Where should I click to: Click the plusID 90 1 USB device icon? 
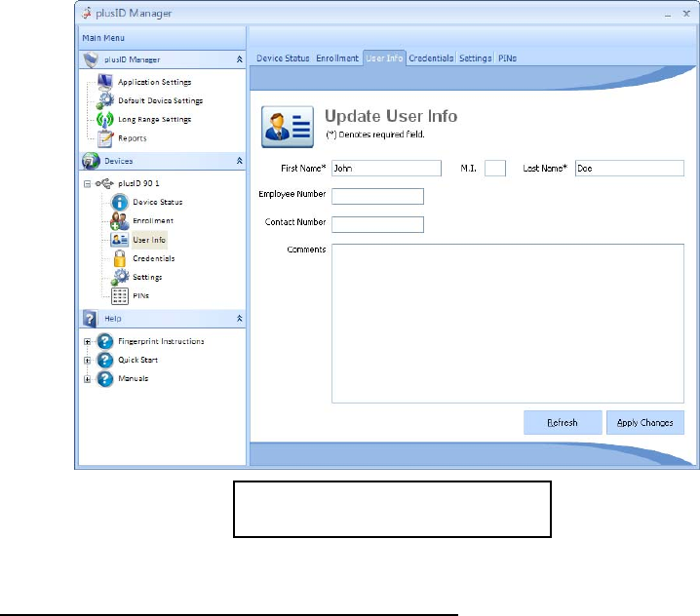105,183
